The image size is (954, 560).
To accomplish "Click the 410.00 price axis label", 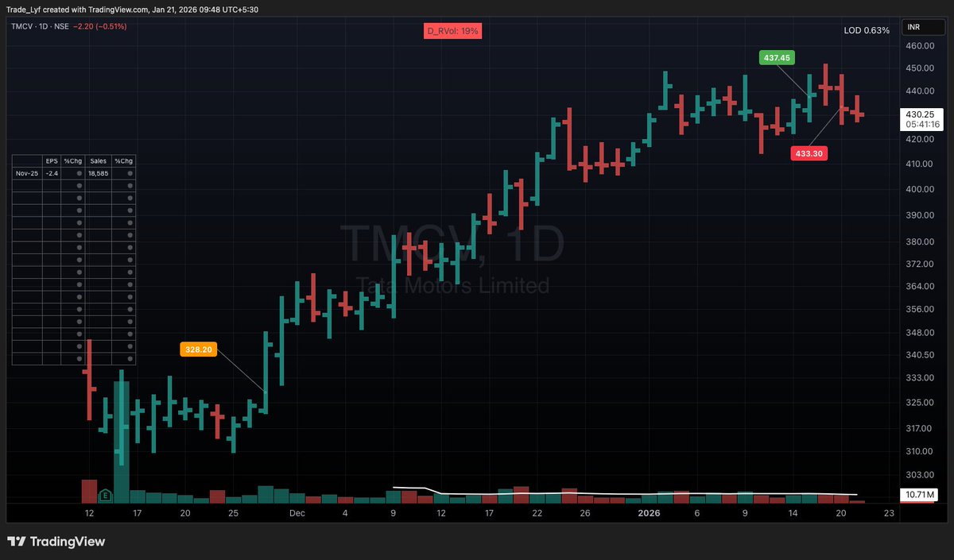I will pyautogui.click(x=919, y=164).
